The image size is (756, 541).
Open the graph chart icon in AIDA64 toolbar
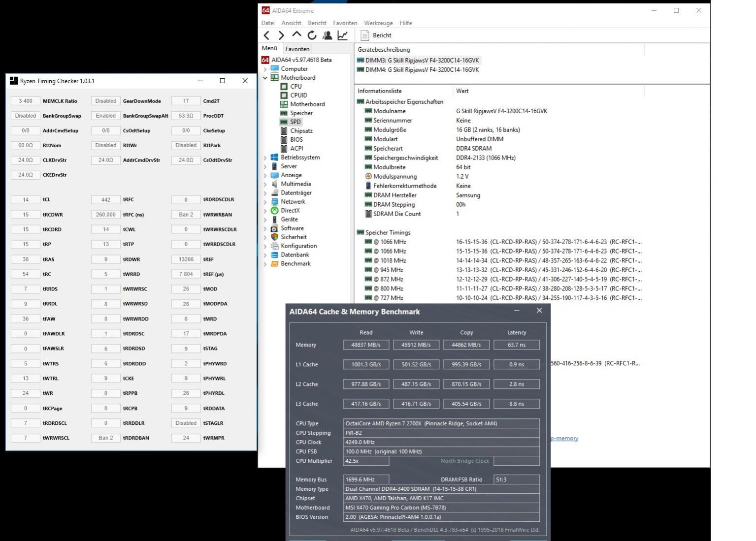[342, 35]
